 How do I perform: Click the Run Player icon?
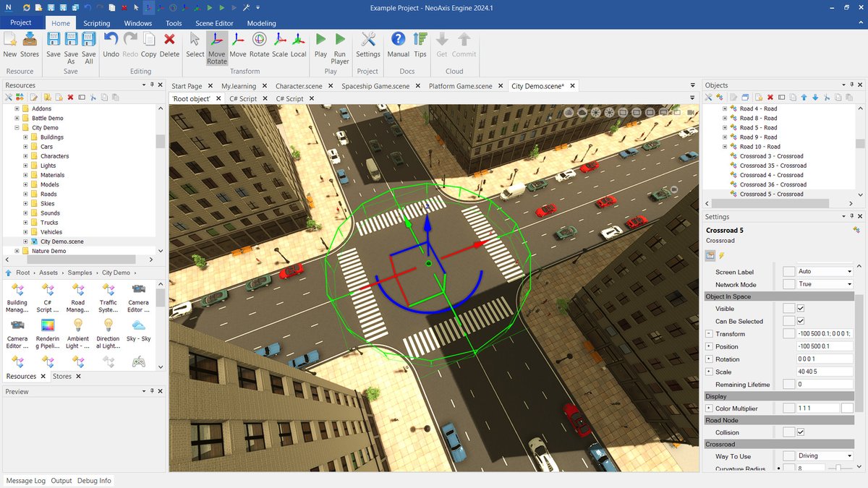(340, 45)
